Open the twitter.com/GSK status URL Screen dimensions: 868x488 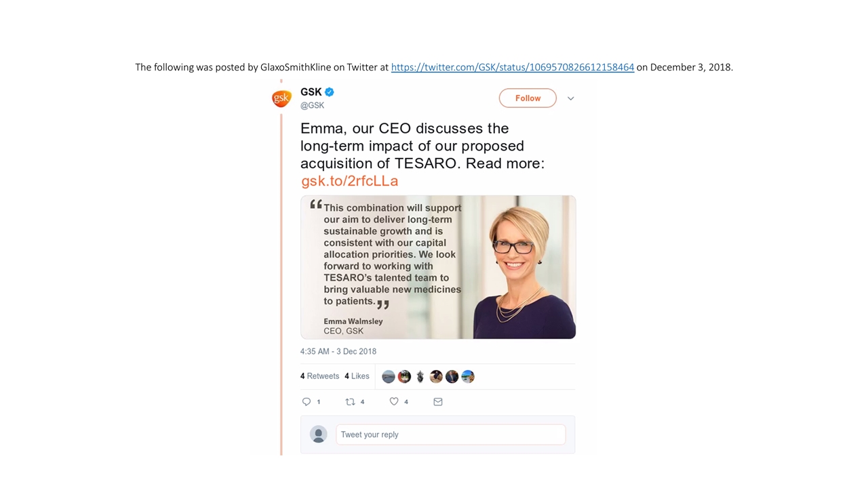[x=513, y=67]
